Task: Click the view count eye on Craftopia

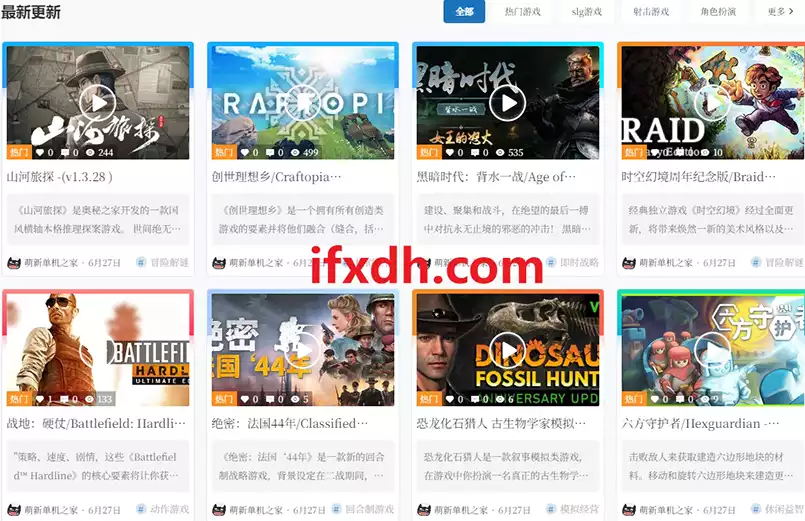Action: (x=295, y=152)
